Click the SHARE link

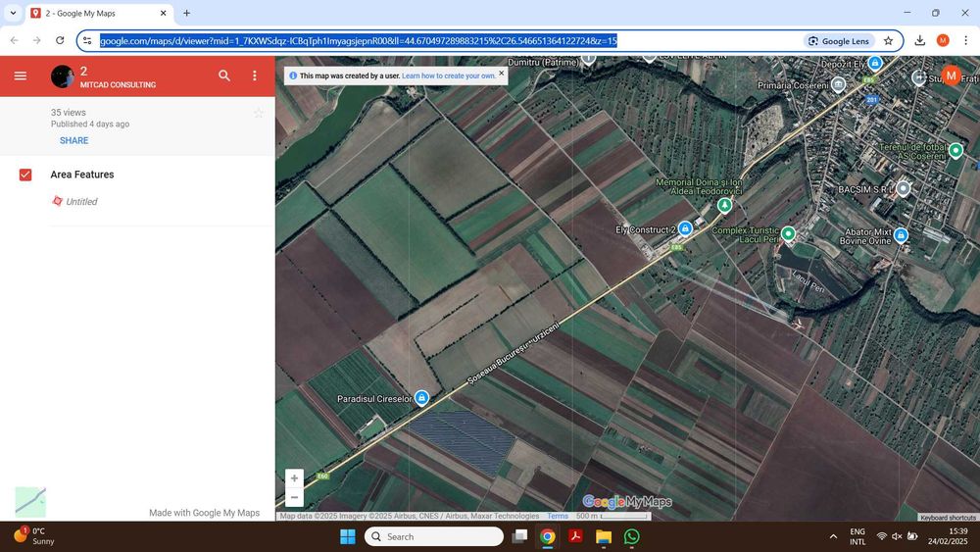coord(73,140)
